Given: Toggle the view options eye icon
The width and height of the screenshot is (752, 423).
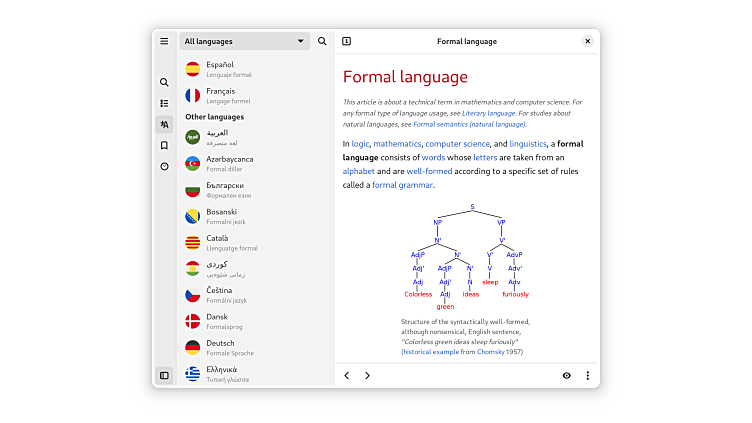Looking at the screenshot, I should click(566, 375).
